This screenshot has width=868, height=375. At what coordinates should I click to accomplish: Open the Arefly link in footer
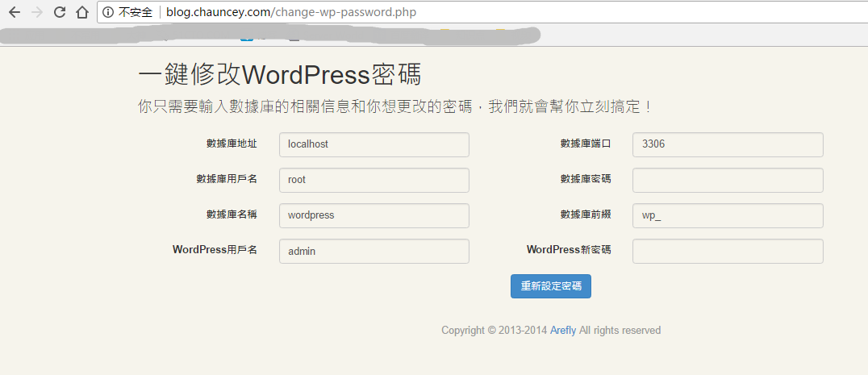[x=563, y=330]
